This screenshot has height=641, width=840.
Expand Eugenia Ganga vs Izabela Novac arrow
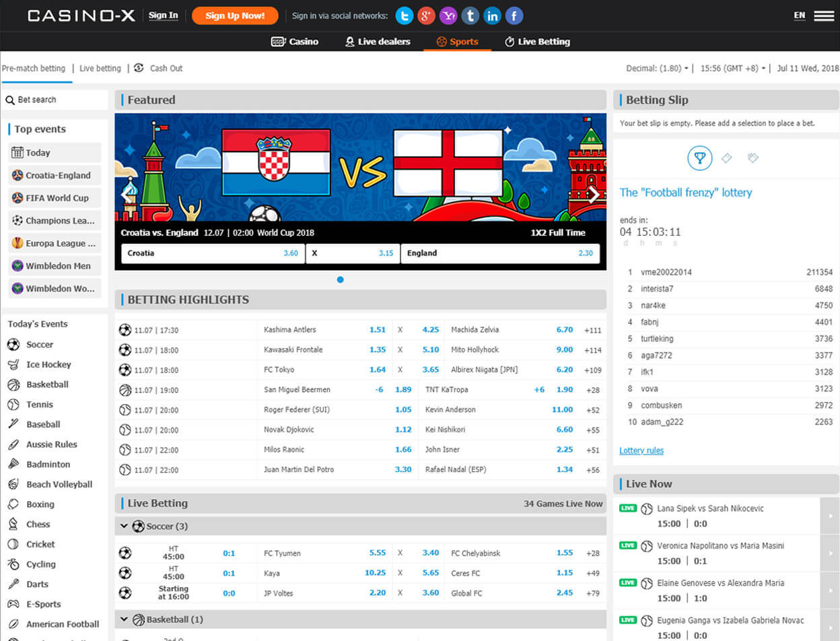tap(830, 627)
